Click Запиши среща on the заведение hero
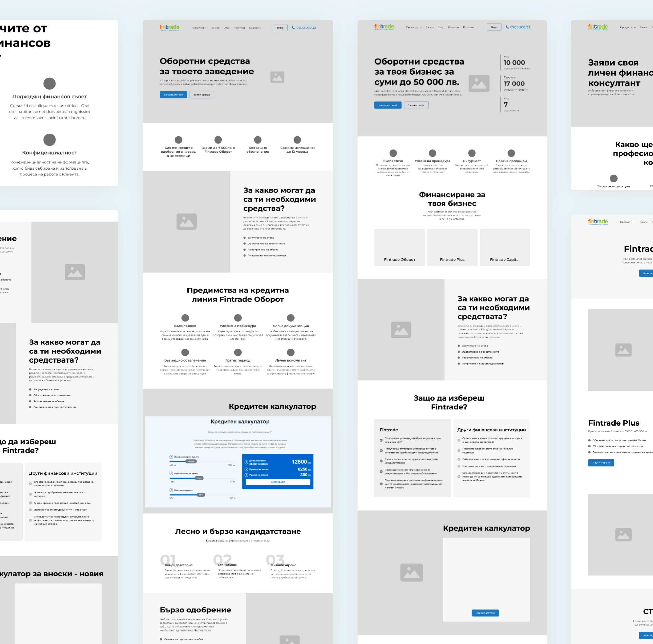Viewport: 653px width, 644px height. [202, 95]
